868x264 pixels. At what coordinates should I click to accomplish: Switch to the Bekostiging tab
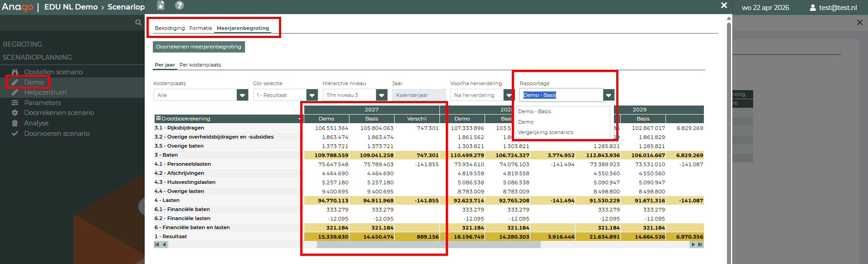point(170,28)
